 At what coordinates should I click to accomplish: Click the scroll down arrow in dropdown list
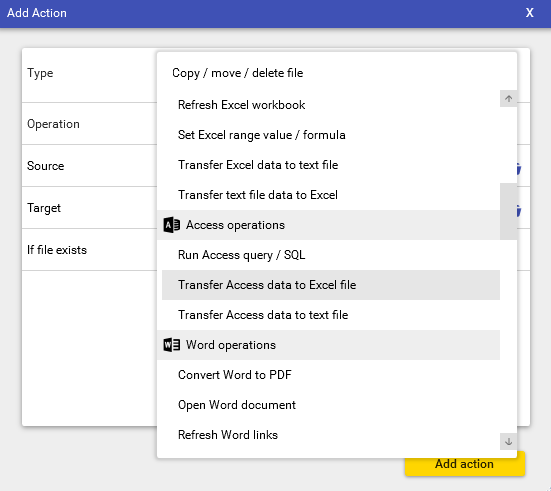click(x=508, y=441)
